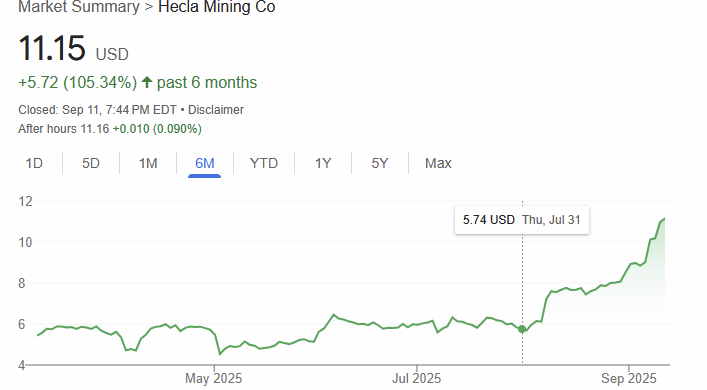This screenshot has width=707, height=390.
Task: Click the 11.15 USD price figure
Action: coord(73,49)
